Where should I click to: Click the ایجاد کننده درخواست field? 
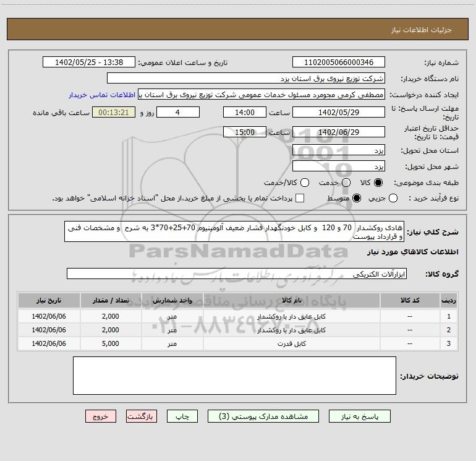(x=261, y=95)
